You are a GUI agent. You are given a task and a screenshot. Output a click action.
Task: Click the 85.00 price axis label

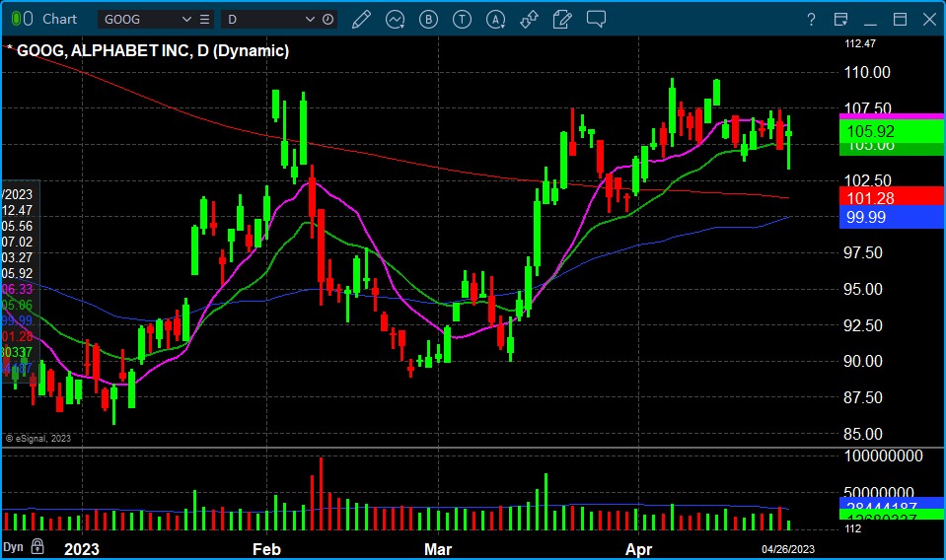point(863,434)
